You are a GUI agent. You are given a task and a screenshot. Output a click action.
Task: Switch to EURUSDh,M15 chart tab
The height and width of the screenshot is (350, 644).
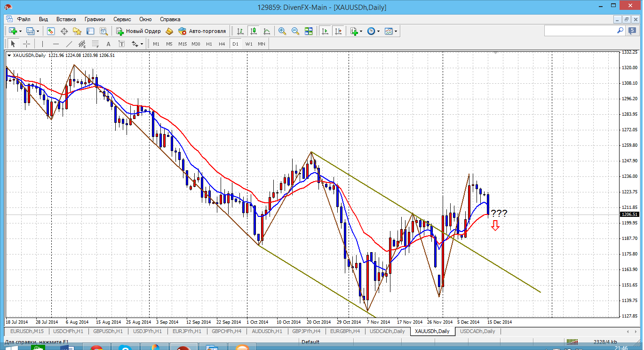[27, 331]
